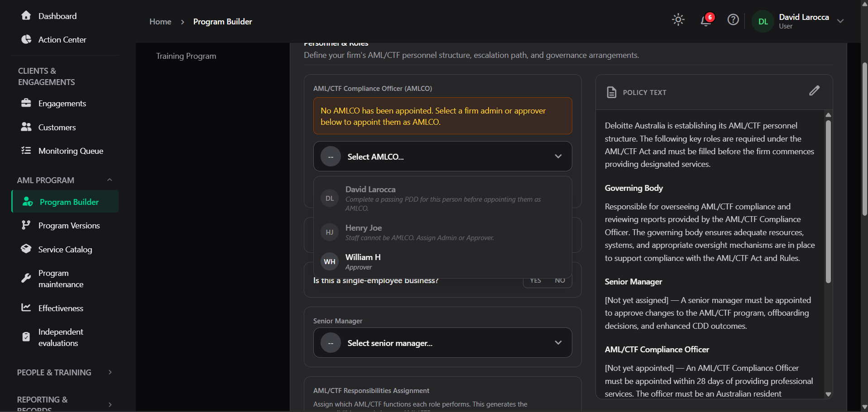Click the Senior Manager policy heading
Screen dimensions: 868x412
point(633,281)
